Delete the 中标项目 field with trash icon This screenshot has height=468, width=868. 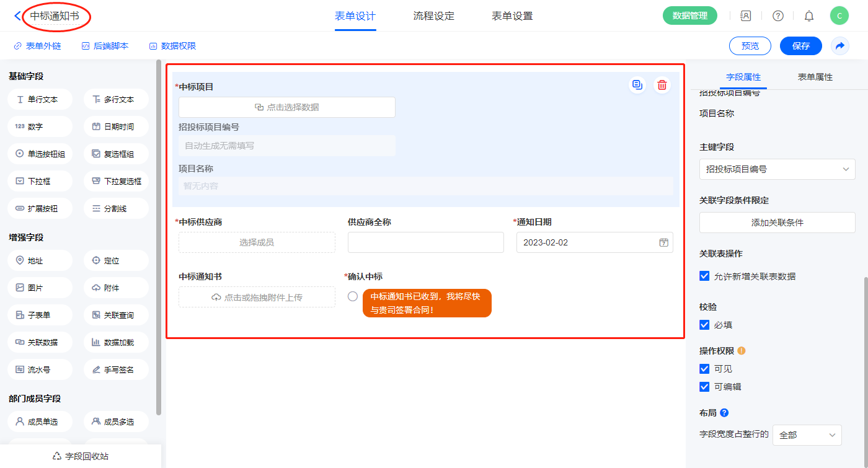click(x=662, y=86)
